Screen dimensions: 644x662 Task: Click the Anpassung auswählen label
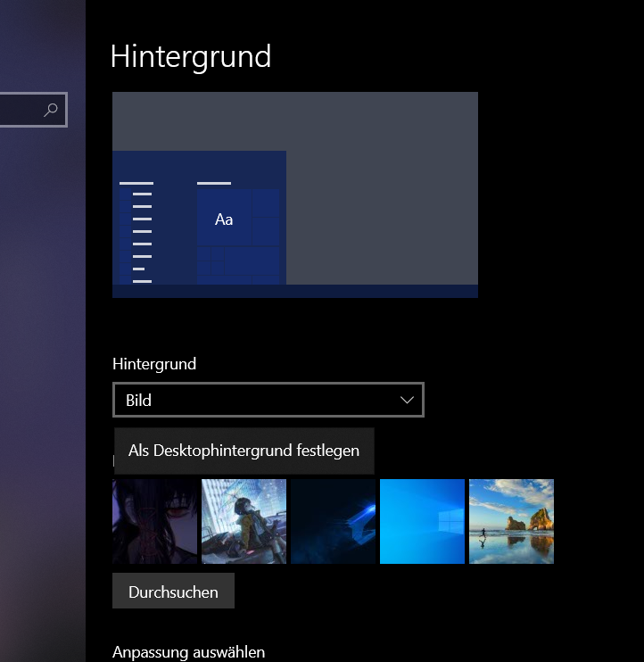[188, 652]
